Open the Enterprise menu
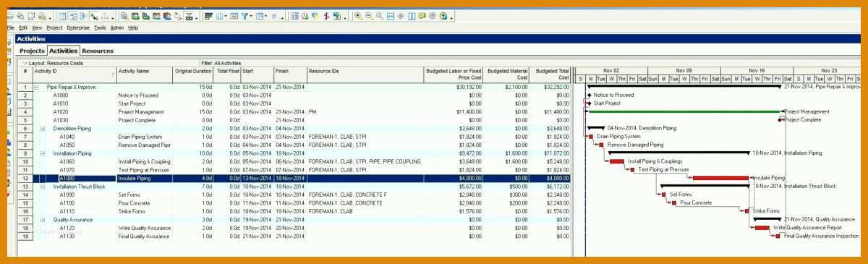This screenshot has width=868, height=264. click(78, 27)
